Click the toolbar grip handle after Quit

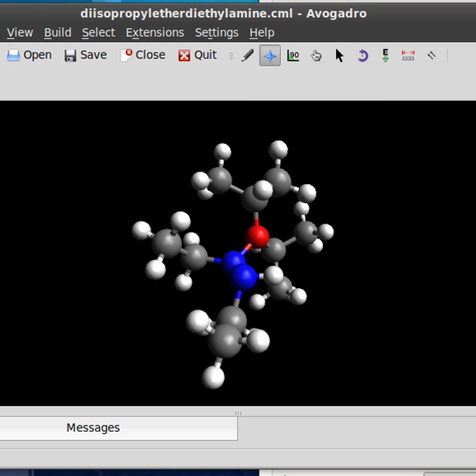click(x=231, y=56)
